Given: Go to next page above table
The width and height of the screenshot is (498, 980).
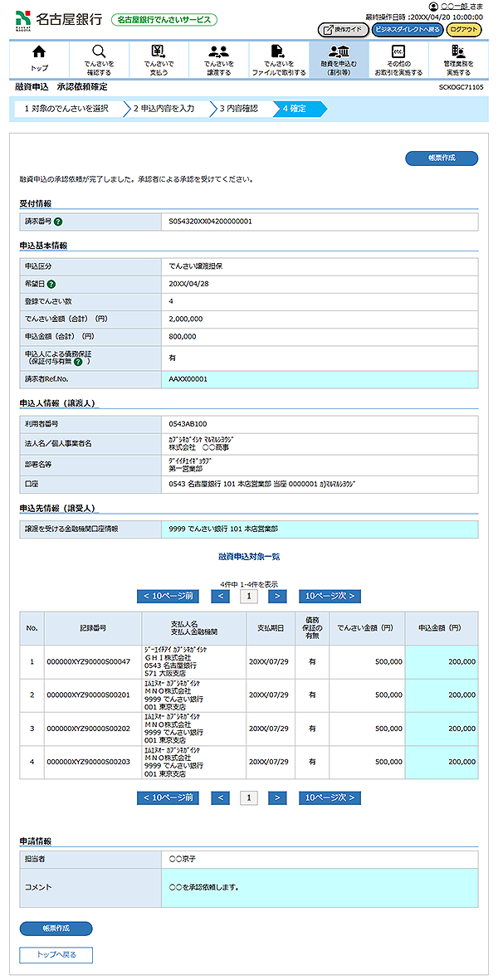Looking at the screenshot, I should [277, 596].
